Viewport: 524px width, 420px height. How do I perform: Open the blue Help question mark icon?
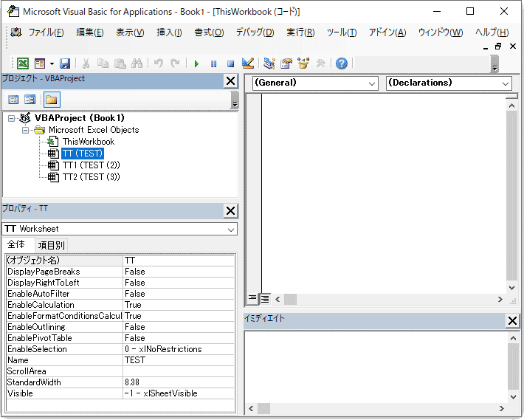click(x=342, y=63)
